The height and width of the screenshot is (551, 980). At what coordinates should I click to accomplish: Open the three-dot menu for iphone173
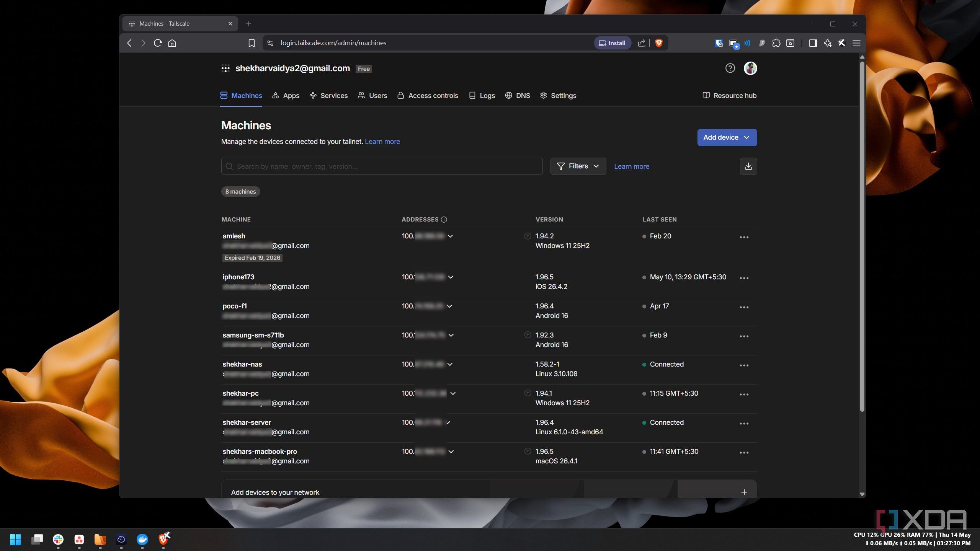tap(744, 278)
